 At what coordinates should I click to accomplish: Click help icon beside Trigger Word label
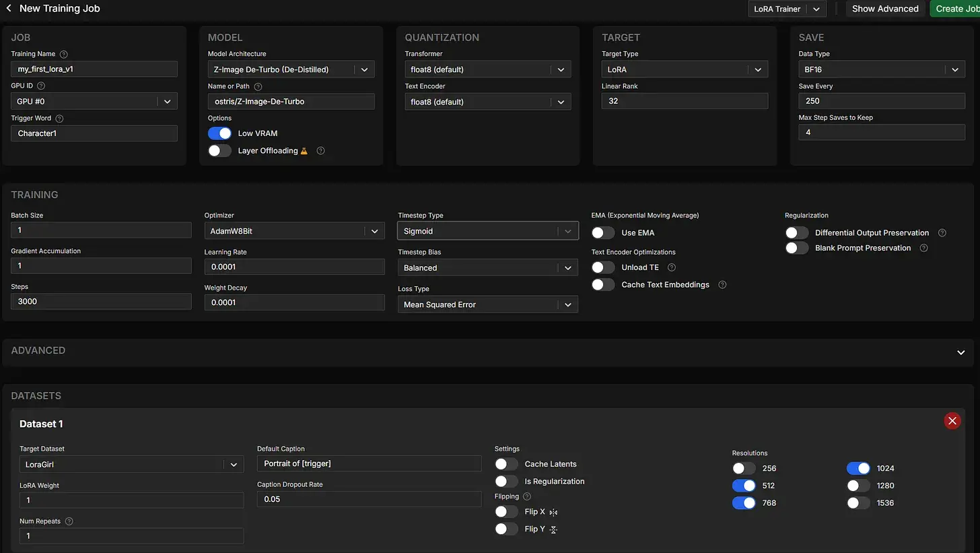click(x=59, y=119)
